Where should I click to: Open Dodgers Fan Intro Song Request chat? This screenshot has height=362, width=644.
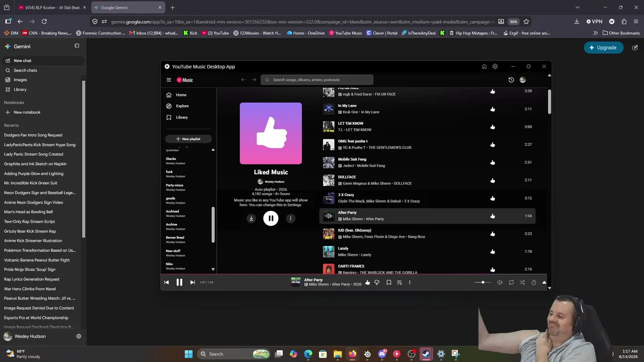[x=33, y=135]
